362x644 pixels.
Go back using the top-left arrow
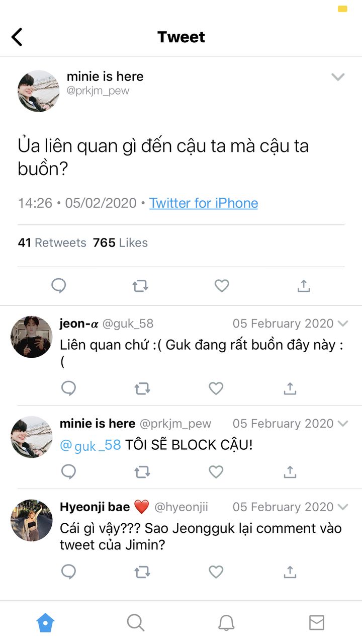pyautogui.click(x=17, y=37)
